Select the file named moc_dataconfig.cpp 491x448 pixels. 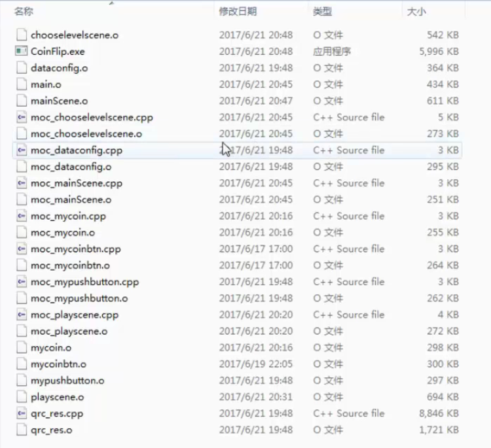pyautogui.click(x=77, y=150)
